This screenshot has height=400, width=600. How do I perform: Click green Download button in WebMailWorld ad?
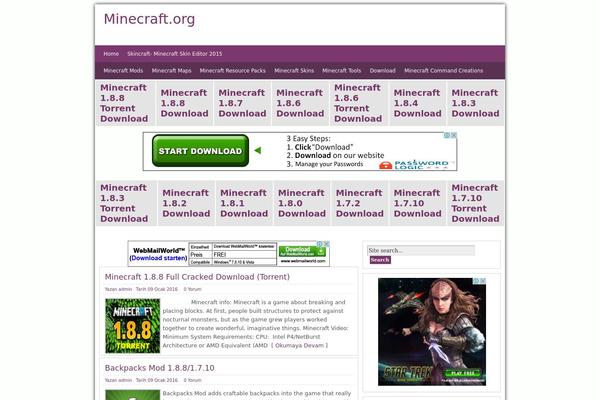302,251
